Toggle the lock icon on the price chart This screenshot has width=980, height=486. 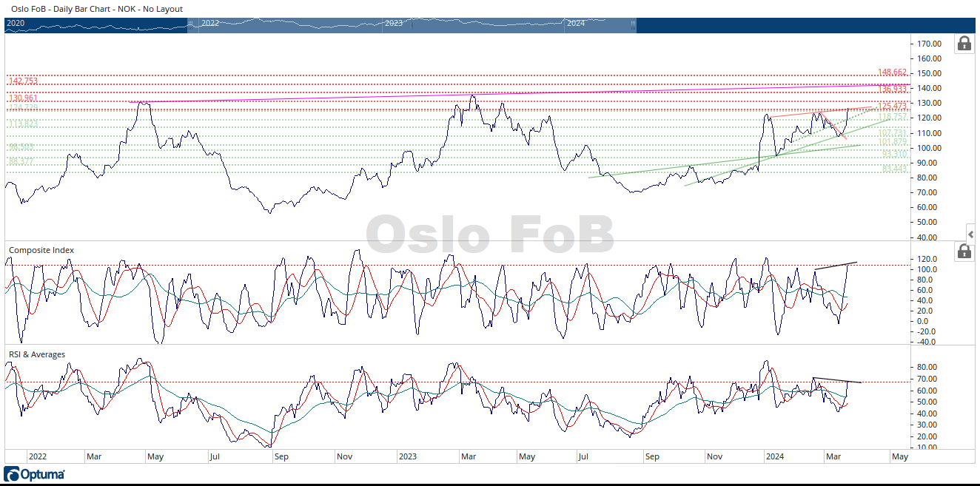[964, 44]
